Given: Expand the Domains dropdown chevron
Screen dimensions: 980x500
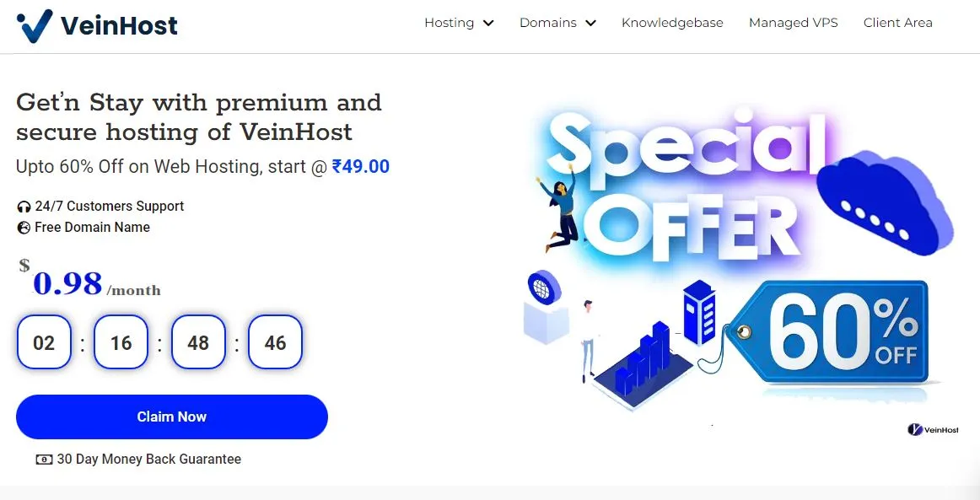Looking at the screenshot, I should point(590,23).
